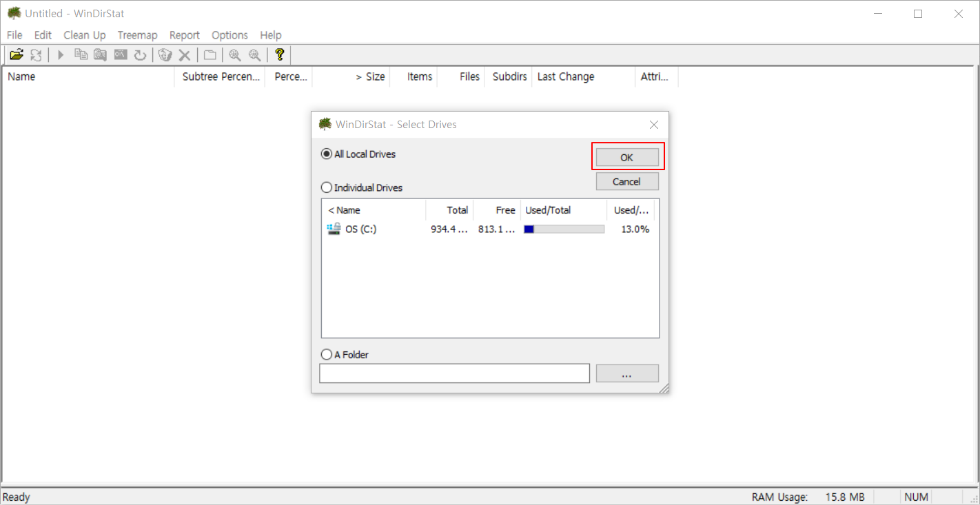Click the Open folder toolbar icon

coord(17,55)
